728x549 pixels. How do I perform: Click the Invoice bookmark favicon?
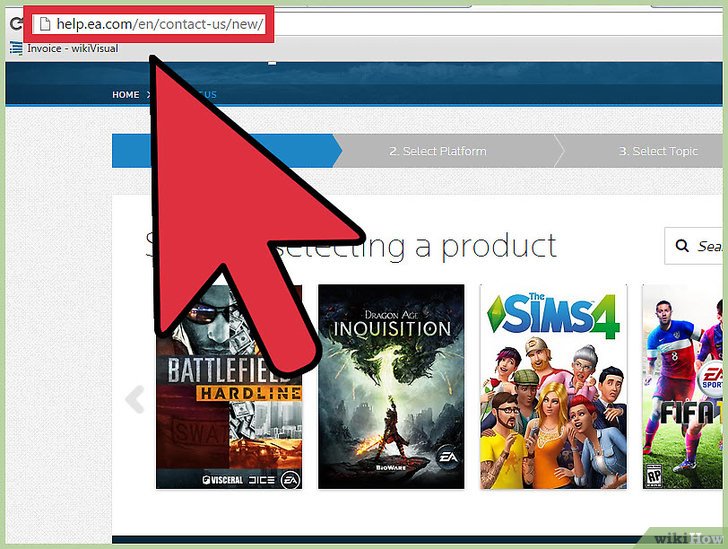(16, 48)
